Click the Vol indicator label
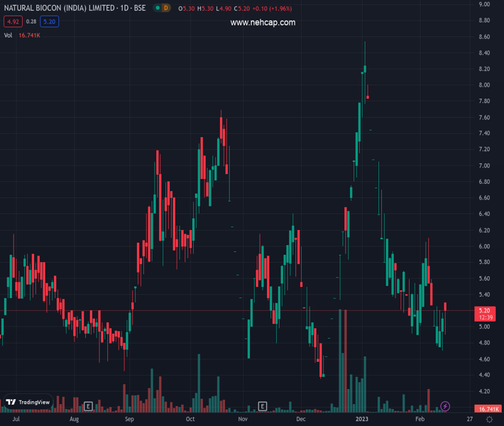Image resolution: width=504 pixels, height=426 pixels. pyautogui.click(x=8, y=35)
